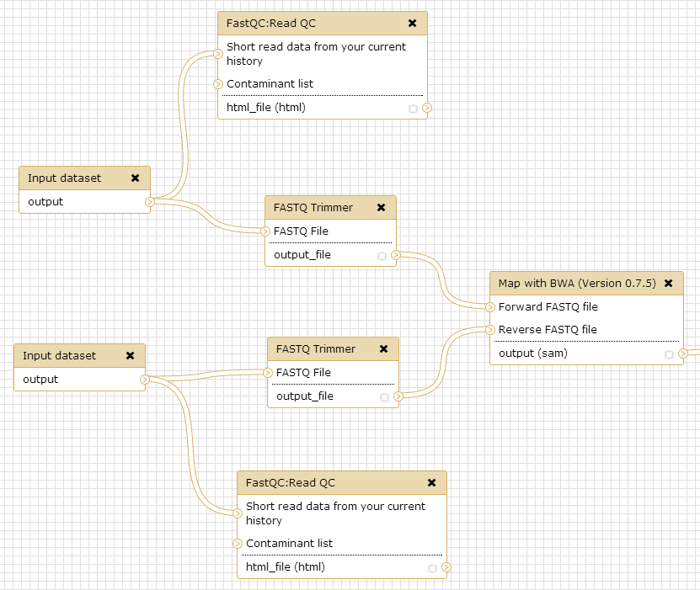Click the 'Forward FASTQ file' label
Screen dimensions: 700x590
click(x=548, y=307)
